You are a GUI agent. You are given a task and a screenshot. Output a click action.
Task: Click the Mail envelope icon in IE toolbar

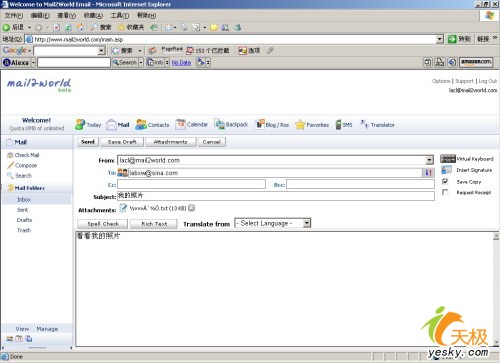(169, 27)
